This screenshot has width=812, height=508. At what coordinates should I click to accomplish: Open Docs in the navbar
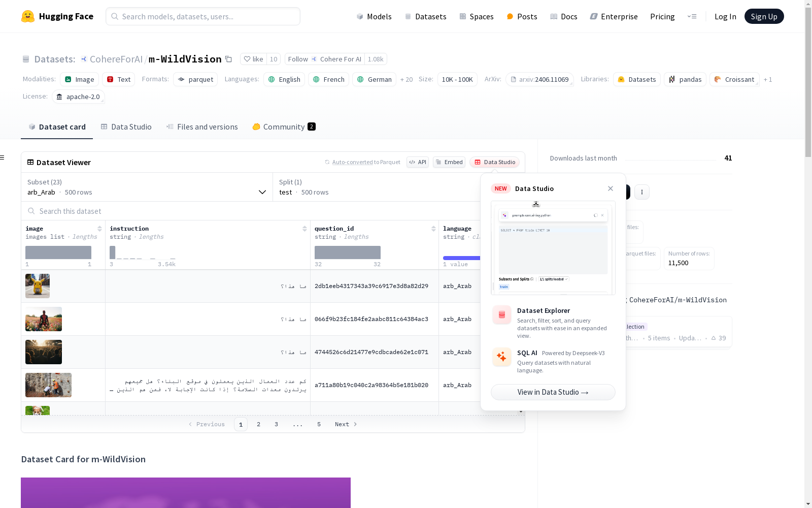[x=564, y=16]
